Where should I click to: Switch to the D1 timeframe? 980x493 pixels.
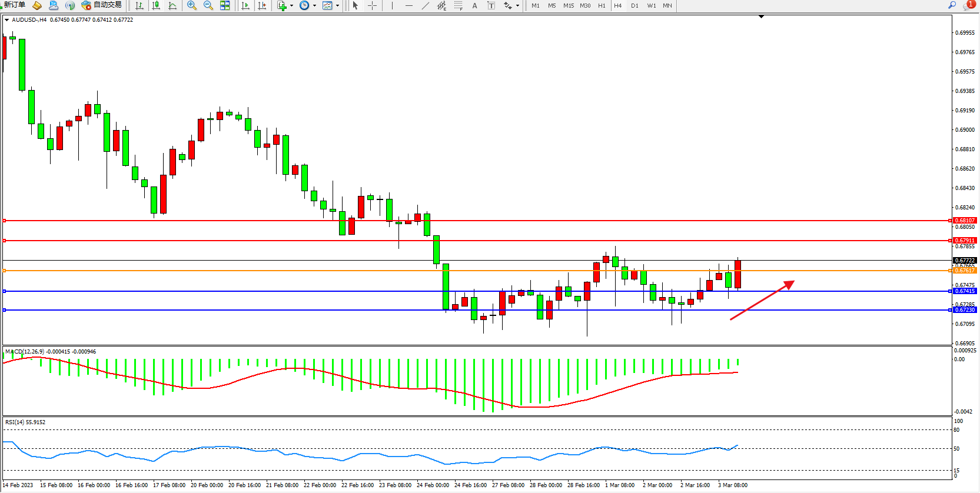pos(634,6)
